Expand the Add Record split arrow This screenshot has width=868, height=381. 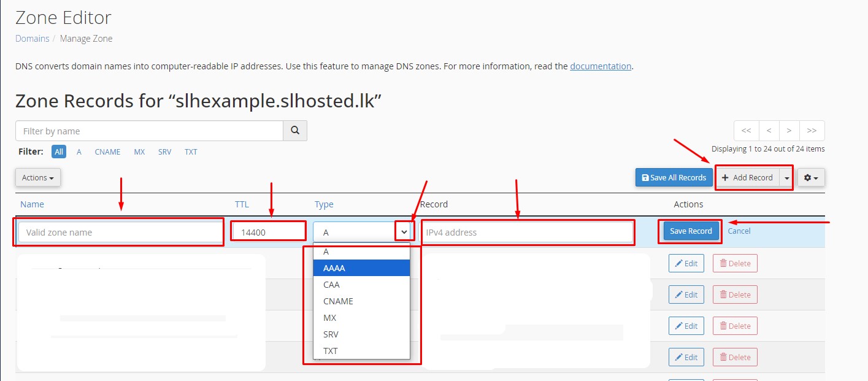[786, 177]
